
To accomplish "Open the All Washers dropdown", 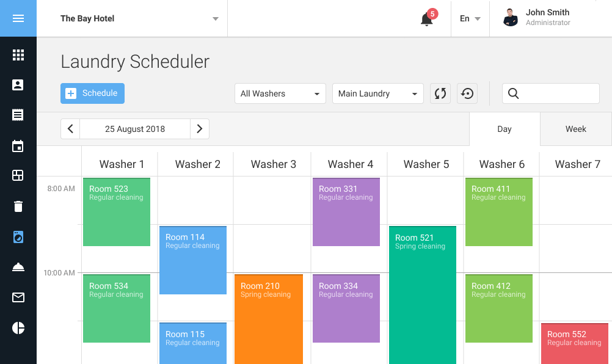I will 280,93.
